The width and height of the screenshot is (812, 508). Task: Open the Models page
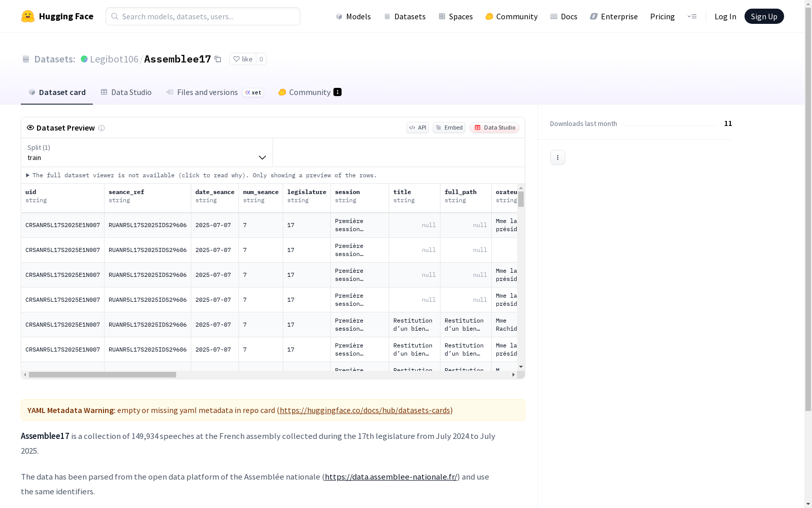point(353,16)
